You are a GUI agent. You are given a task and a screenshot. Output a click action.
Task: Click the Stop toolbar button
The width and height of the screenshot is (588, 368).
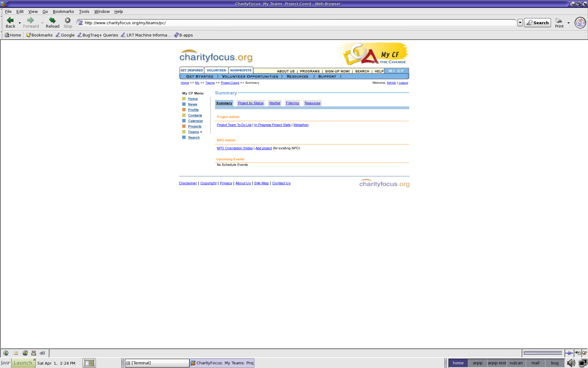click(68, 23)
